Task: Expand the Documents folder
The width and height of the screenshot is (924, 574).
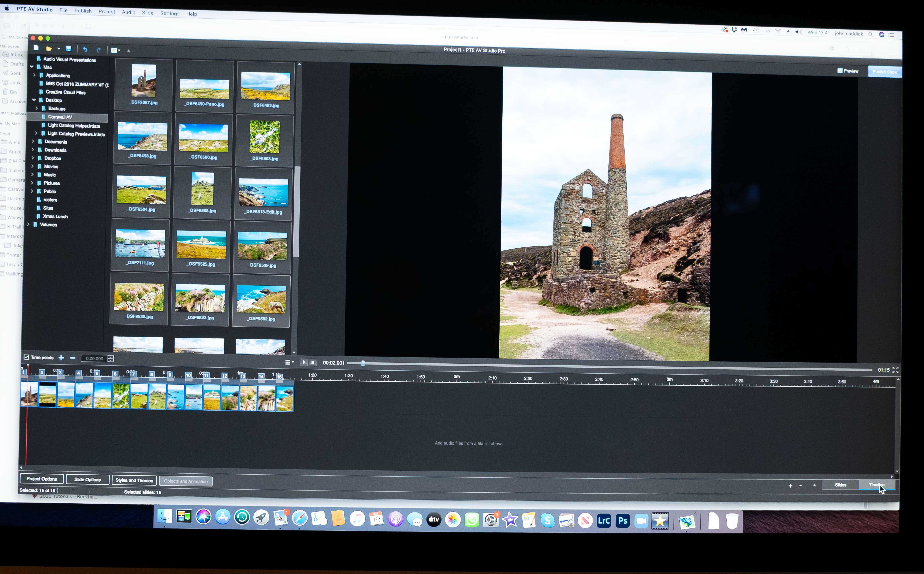Action: point(33,141)
